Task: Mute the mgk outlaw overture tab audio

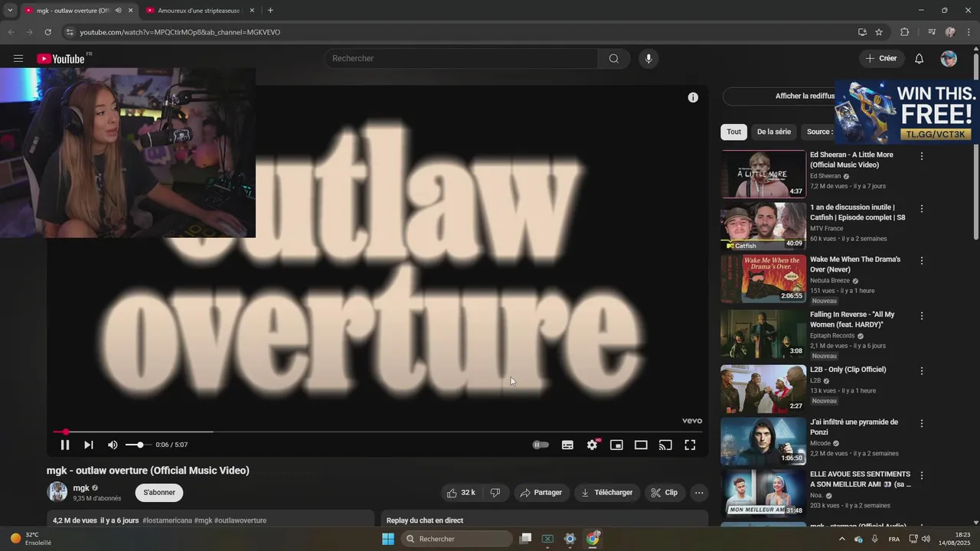Action: click(118, 11)
